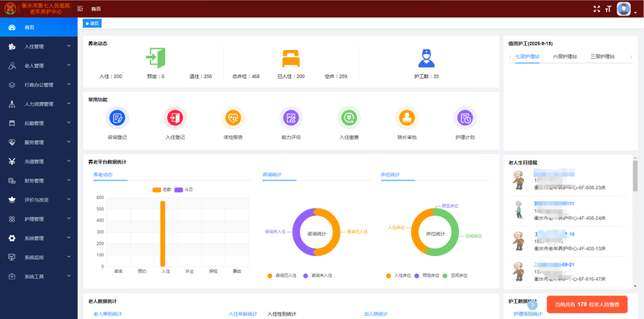This screenshot has width=644, height=319.
Task: Toggle 咨询未入住 legend below donut chart
Action: click(318, 275)
